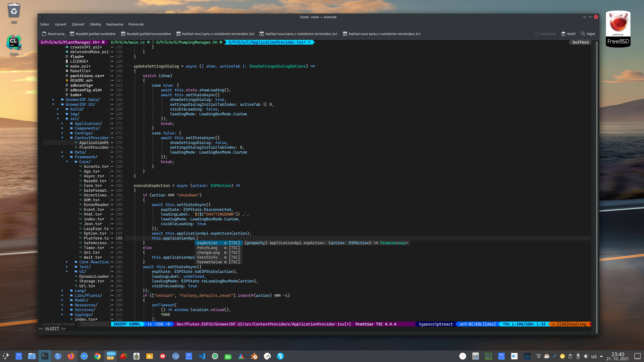Open the system monitor pulse graph icon
This screenshot has width=644, height=362.
[x=527, y=356]
